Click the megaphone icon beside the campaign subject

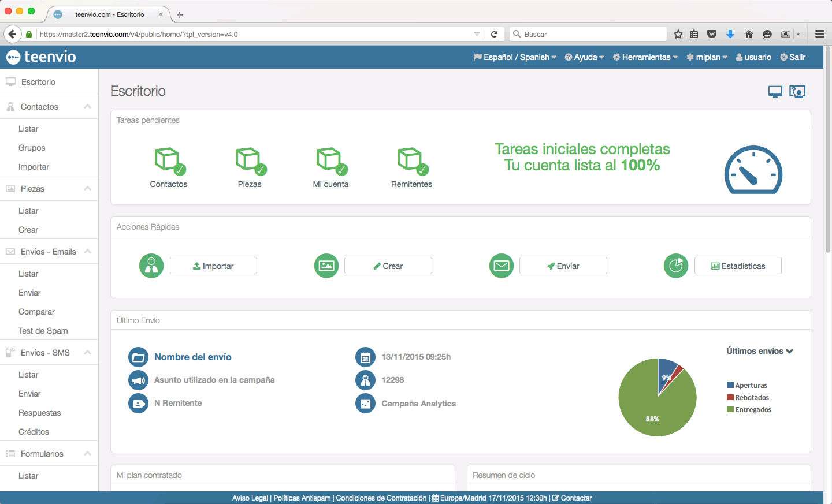click(138, 380)
